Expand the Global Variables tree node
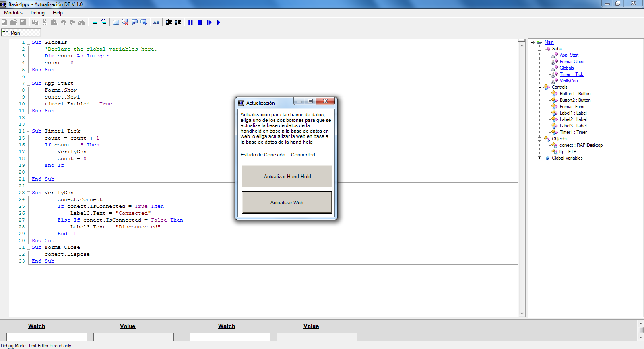Screen dimensions: 644x349 tap(540, 158)
